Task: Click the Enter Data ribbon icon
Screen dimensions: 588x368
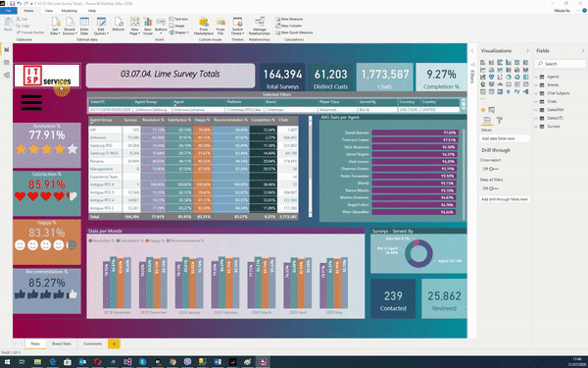Action: [x=84, y=26]
